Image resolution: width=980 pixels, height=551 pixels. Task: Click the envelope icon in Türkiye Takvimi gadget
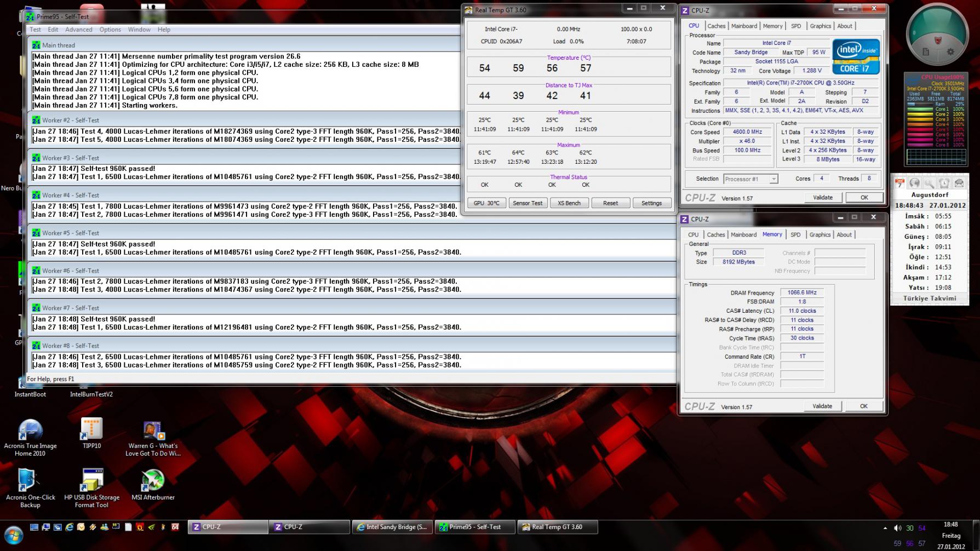pos(959,183)
